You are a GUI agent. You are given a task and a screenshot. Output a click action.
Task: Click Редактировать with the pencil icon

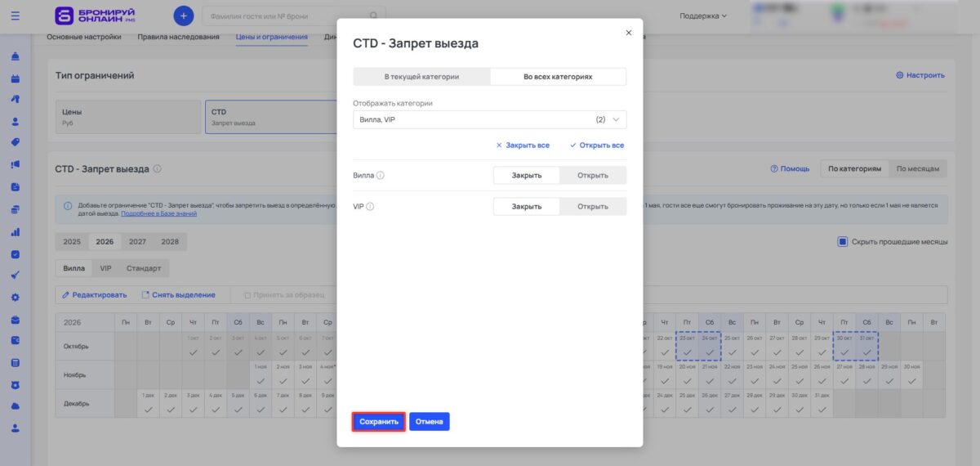(x=95, y=294)
